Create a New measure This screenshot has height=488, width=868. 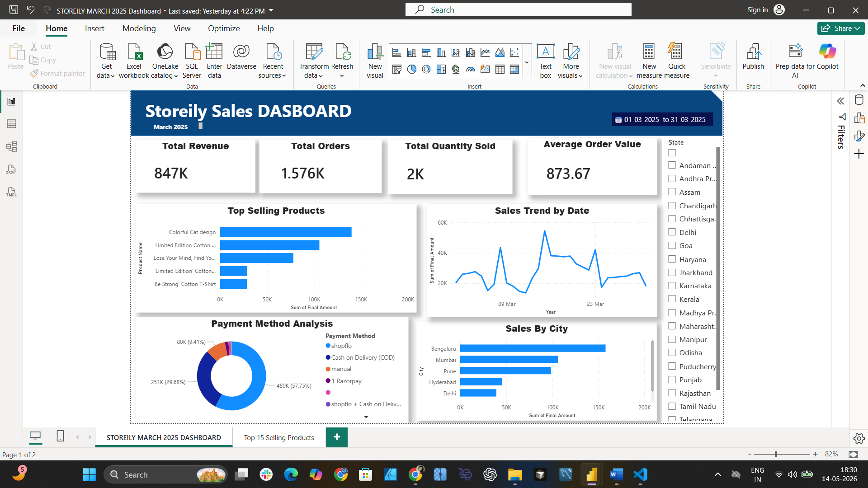(x=649, y=61)
